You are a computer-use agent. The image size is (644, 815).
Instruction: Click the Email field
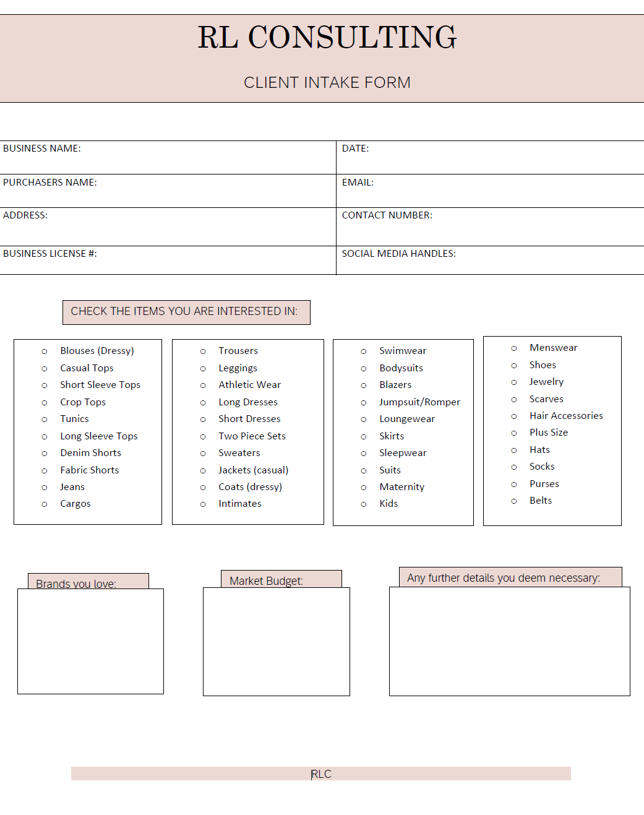pyautogui.click(x=490, y=191)
